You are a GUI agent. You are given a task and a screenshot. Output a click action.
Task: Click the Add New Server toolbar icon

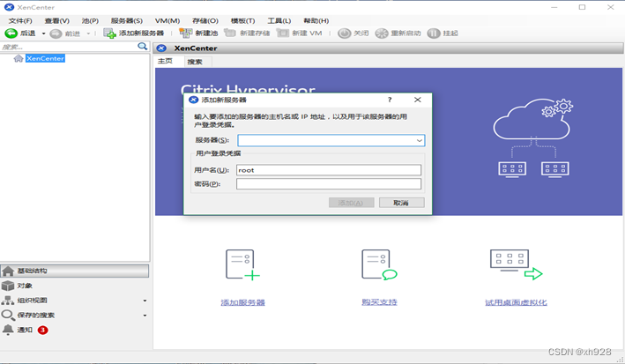[x=109, y=33]
